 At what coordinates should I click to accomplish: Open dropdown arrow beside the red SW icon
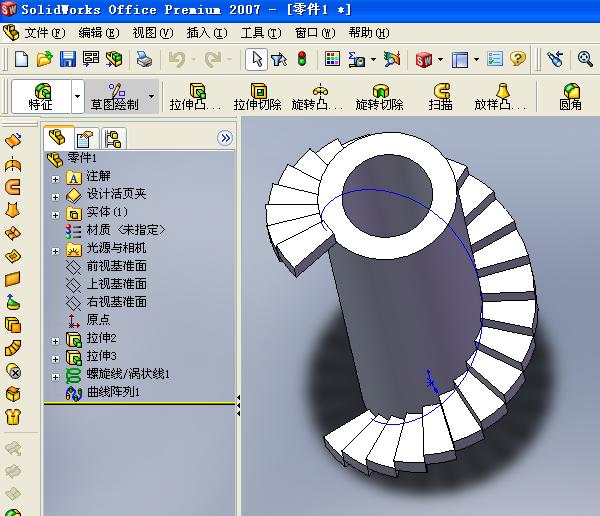click(x=440, y=59)
